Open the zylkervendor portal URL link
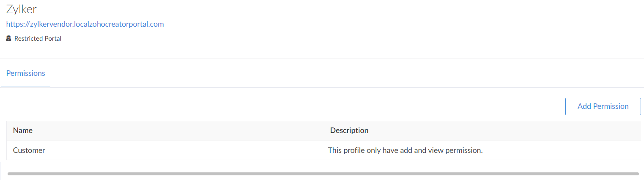Screen dimensions: 644x180 point(85,24)
